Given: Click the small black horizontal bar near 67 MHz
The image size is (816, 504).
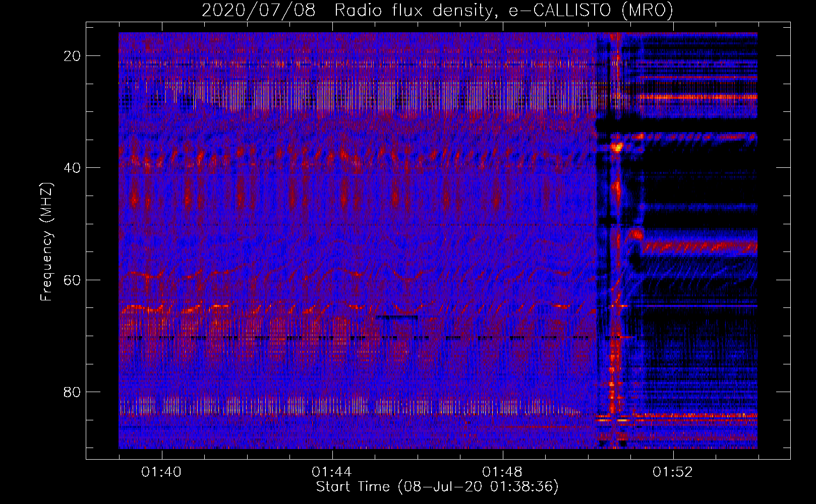Looking at the screenshot, I should tap(397, 318).
